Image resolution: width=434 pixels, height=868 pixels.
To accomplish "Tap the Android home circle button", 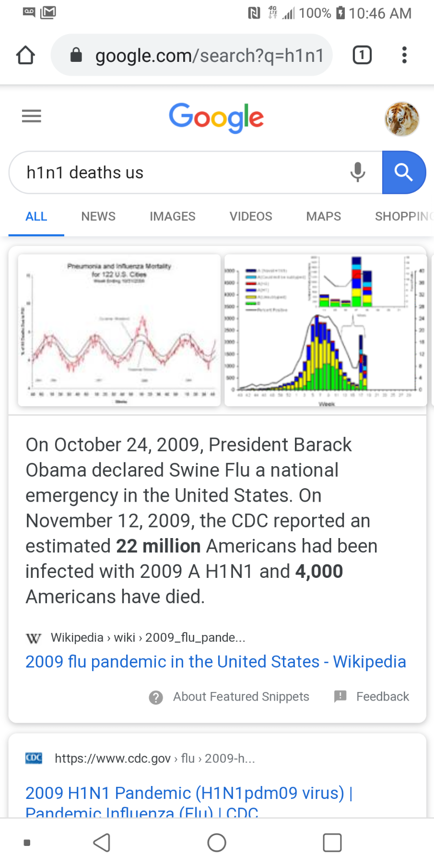I will click(x=217, y=843).
